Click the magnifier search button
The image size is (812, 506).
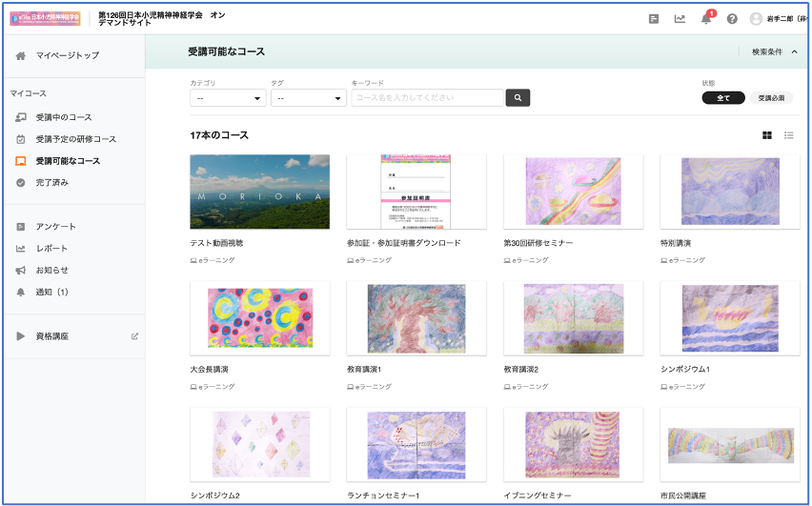point(518,98)
